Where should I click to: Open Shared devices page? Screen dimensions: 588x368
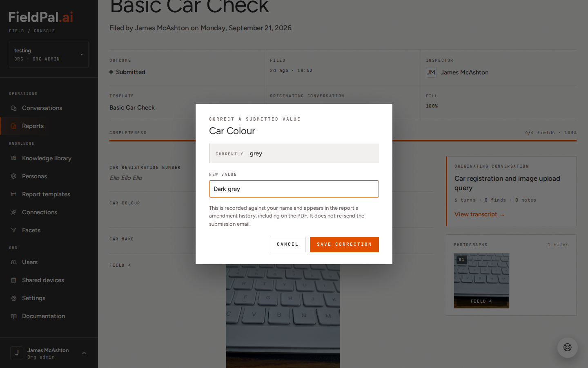(x=49, y=280)
